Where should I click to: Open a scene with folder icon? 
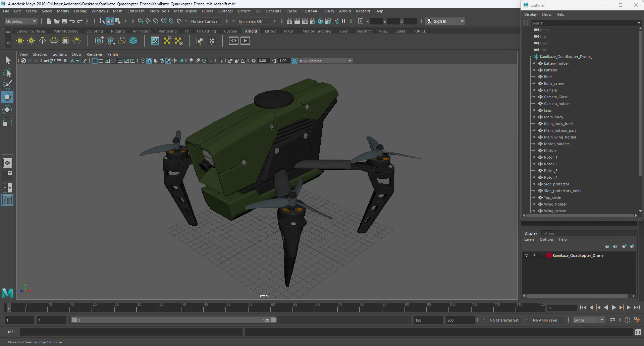point(57,21)
